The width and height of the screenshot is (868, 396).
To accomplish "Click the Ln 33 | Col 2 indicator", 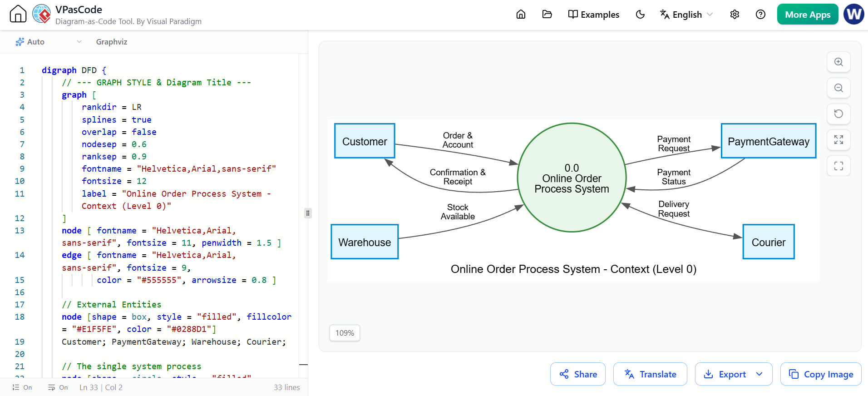I will 101,387.
